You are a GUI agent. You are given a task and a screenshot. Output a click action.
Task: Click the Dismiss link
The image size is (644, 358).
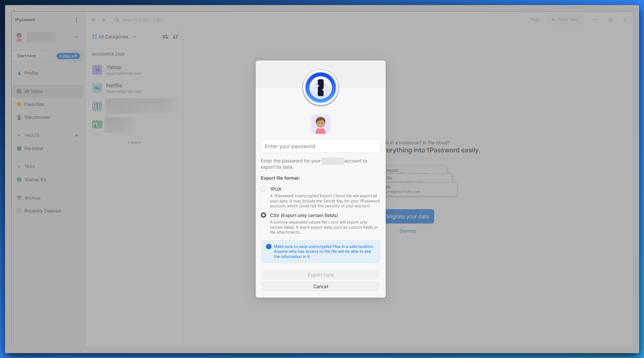(407, 231)
